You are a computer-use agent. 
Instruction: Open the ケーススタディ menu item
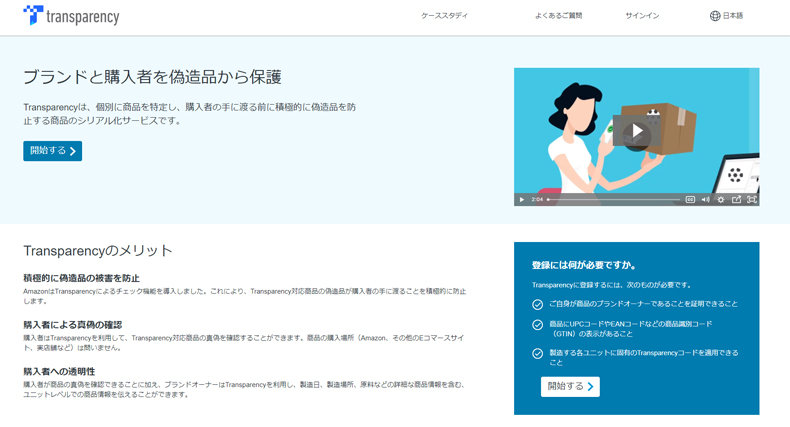click(444, 16)
